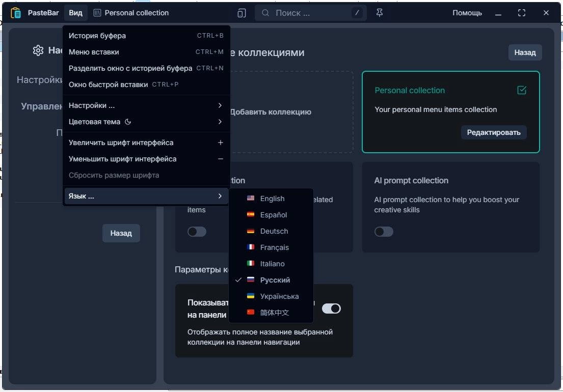The image size is (563, 392).
Task: Click the German flag icon
Action: click(251, 231)
